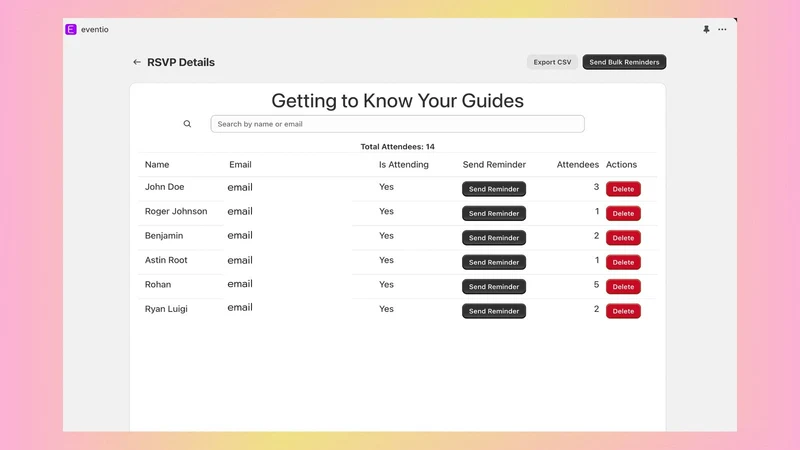This screenshot has width=800, height=450.
Task: Delete the Astin Root RSVP
Action: (623, 262)
